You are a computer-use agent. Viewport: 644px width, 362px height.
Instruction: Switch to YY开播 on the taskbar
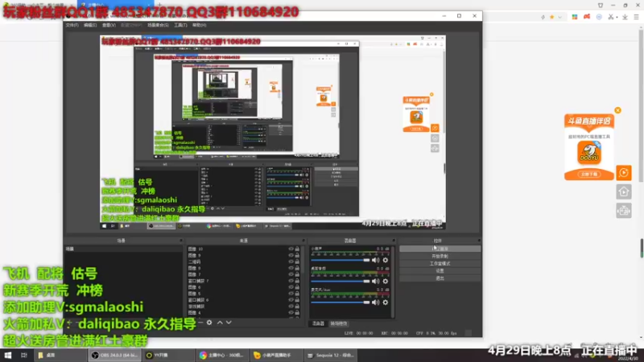coord(168,356)
